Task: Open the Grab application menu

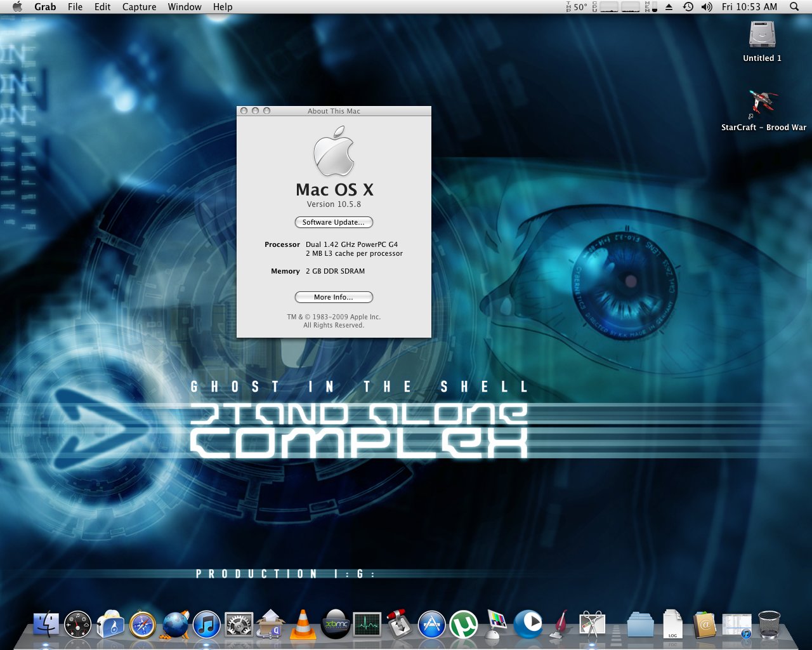Action: pyautogui.click(x=45, y=7)
